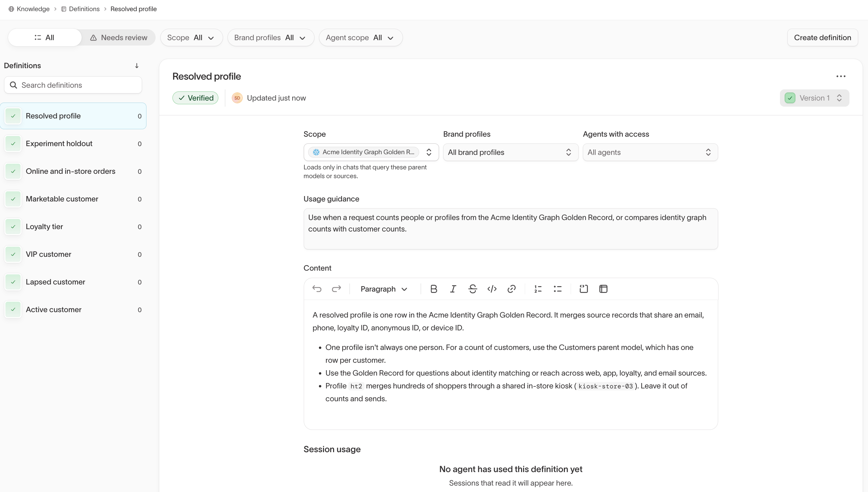Click the search magnifier icon
The height and width of the screenshot is (492, 868).
13,85
